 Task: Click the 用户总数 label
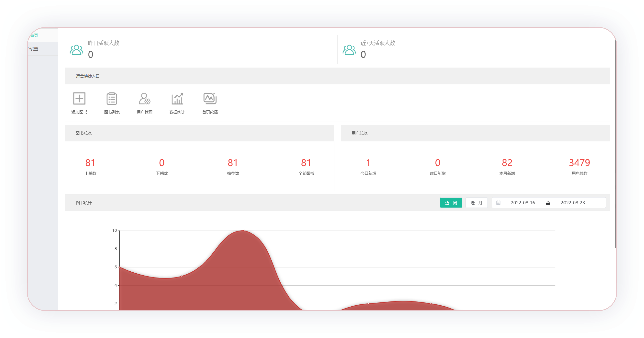579,173
